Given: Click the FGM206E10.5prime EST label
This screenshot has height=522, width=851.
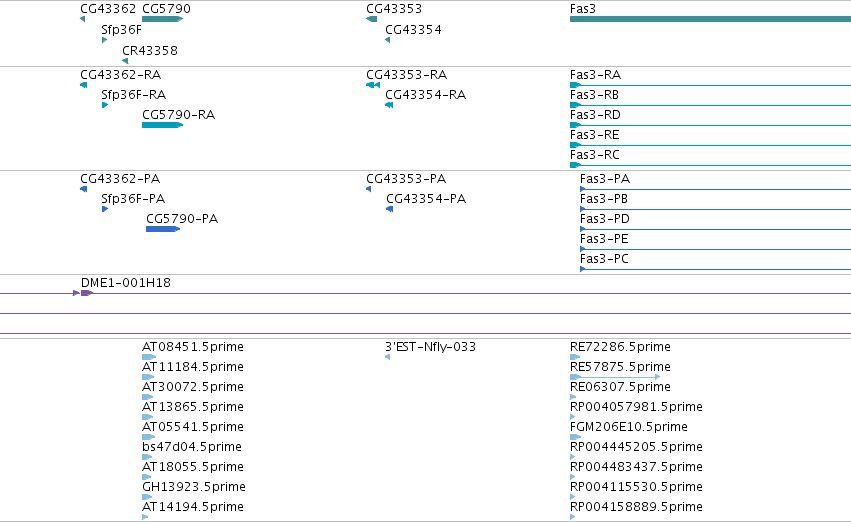Looking at the screenshot, I should click(x=628, y=427).
